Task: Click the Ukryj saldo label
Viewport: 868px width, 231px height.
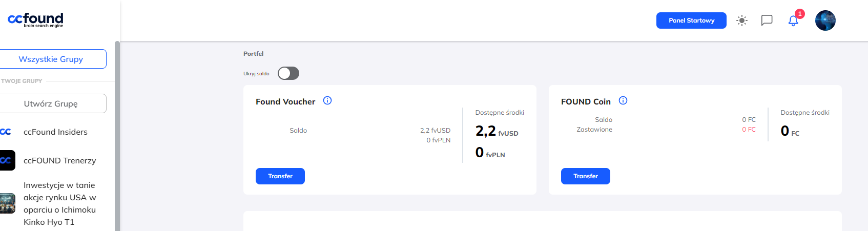Action: (x=256, y=74)
